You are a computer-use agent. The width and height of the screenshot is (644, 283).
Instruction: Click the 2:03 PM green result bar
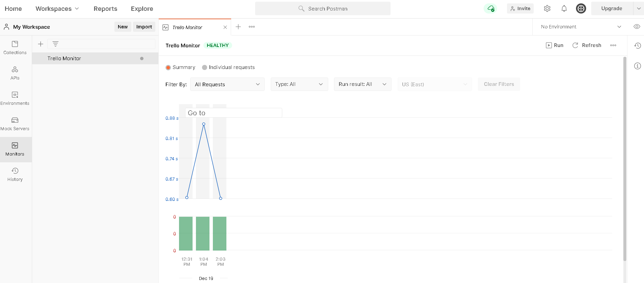click(220, 233)
